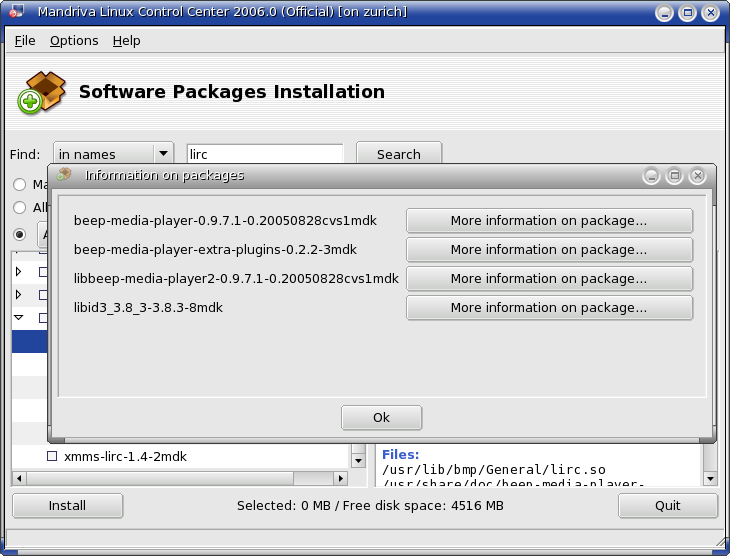Click the Install button
The height and width of the screenshot is (556, 730).
[68, 506]
